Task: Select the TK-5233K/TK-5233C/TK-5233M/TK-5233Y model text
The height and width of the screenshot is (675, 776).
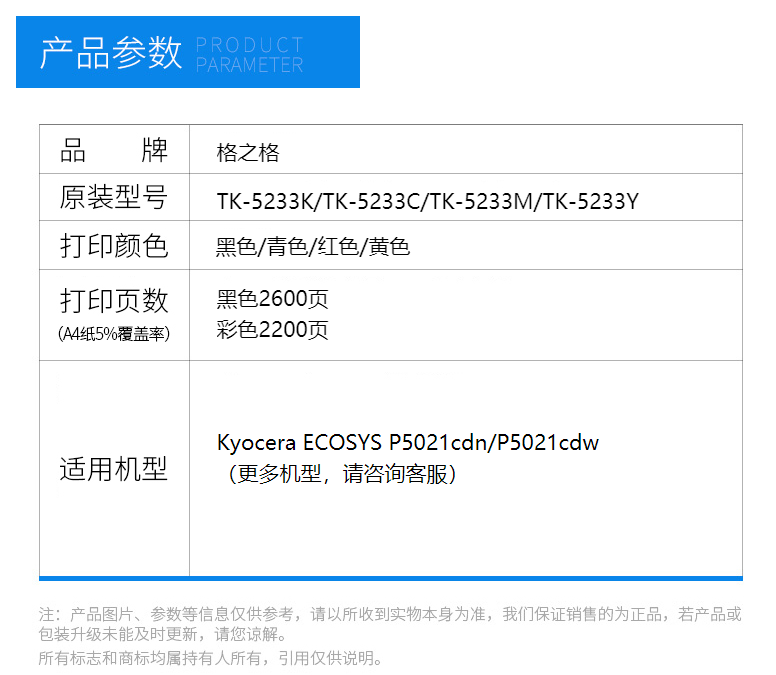Action: click(x=428, y=201)
